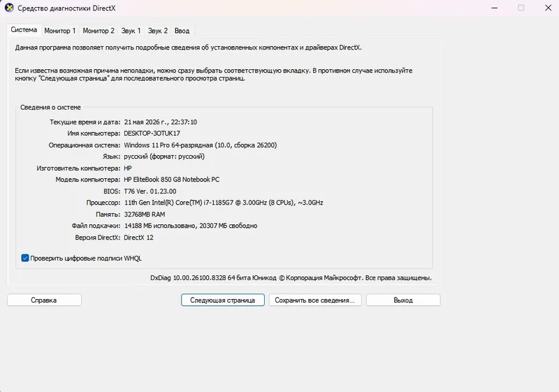Click the Версия DirectX label
This screenshot has height=392, width=559.
point(98,238)
